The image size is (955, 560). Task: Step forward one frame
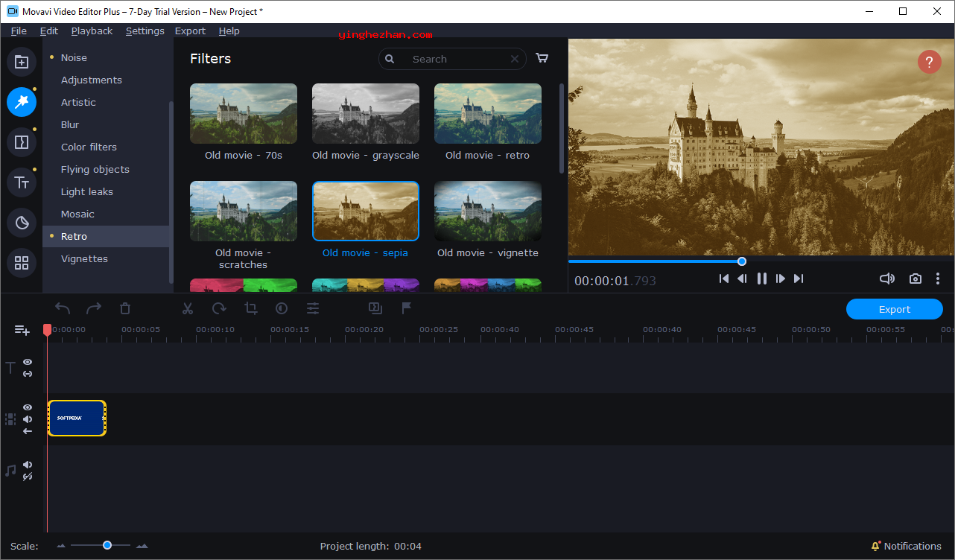(781, 279)
